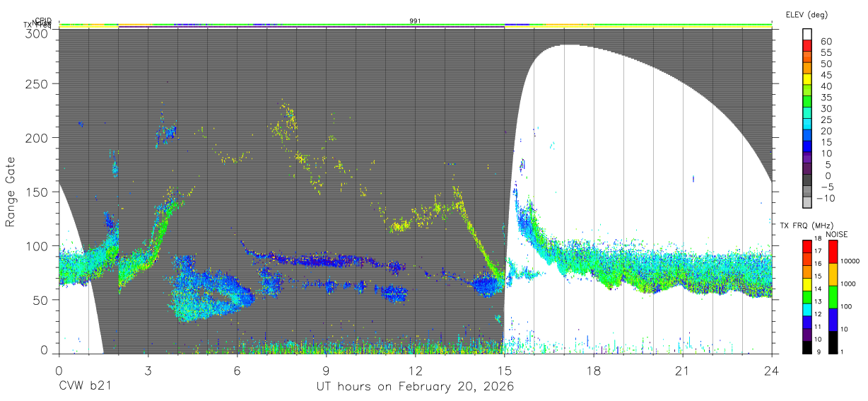868x401 pixels.
Task: Click the 'CPID' label at top left
Action: pyautogui.click(x=44, y=21)
